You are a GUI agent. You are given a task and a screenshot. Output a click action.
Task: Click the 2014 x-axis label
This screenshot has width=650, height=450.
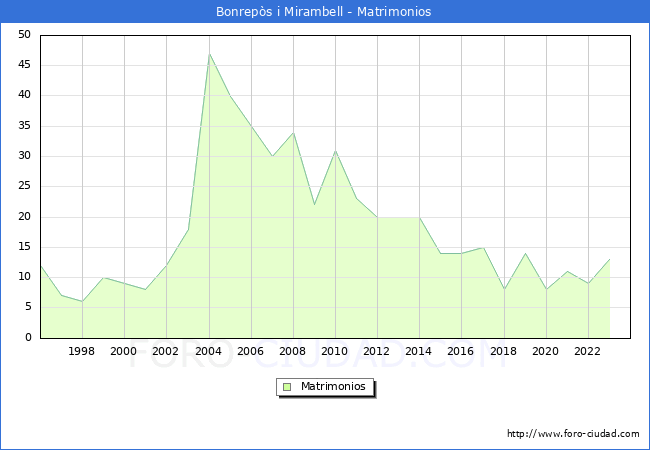click(419, 351)
